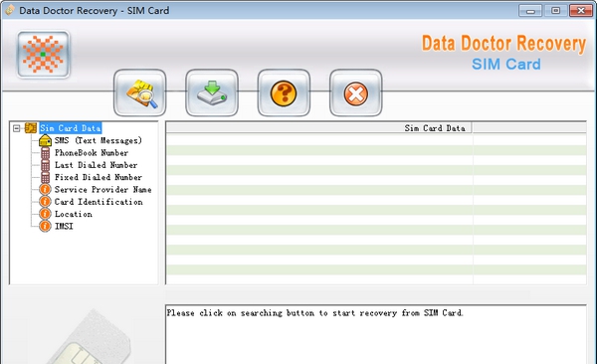Select the Sim Card Data root item

coord(71,128)
